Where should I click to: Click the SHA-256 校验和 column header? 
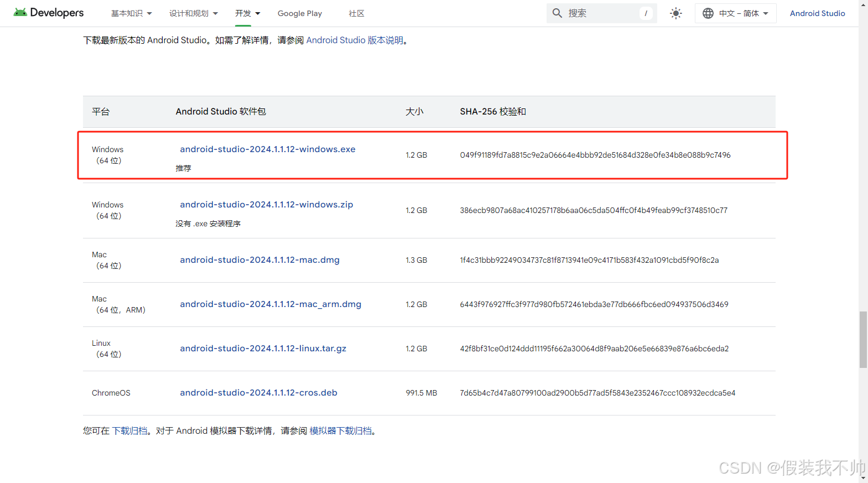point(493,111)
